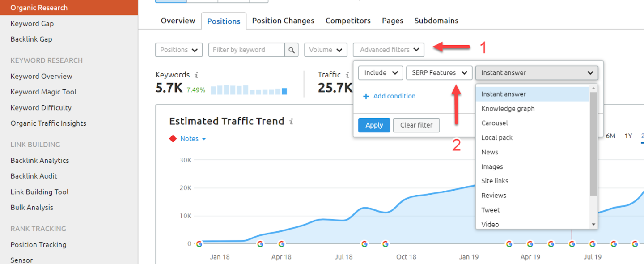Type in the Filter by keyword field
Viewport: 644px width, 264px height.
click(246, 50)
